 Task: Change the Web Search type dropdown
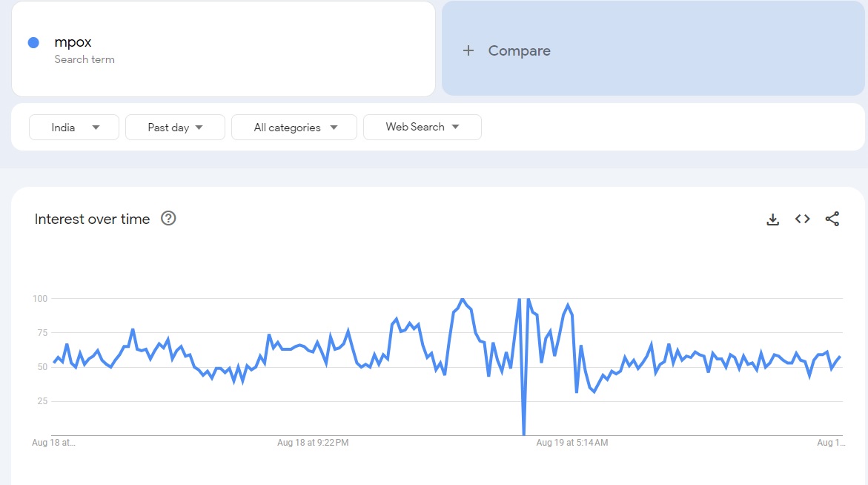422,127
